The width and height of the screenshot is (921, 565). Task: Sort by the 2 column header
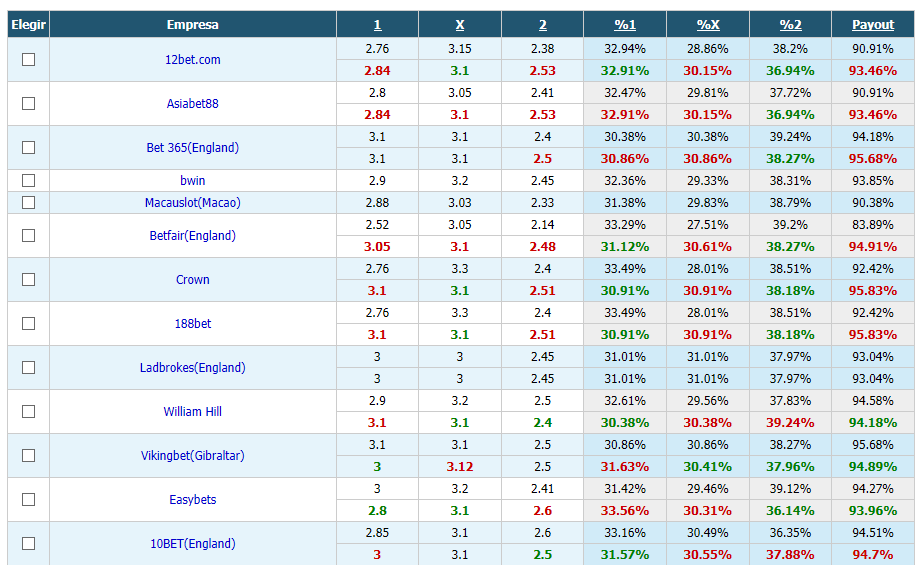point(543,25)
